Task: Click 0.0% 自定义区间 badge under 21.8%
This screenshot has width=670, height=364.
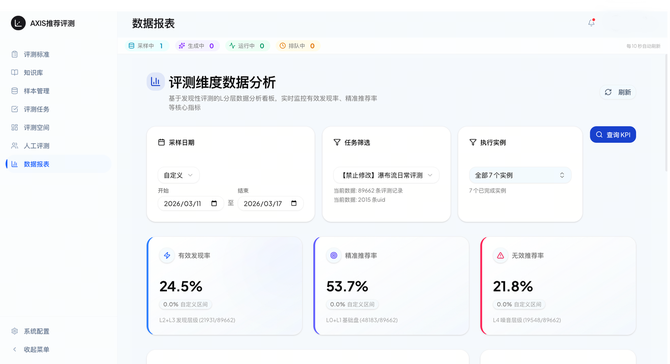Action: 519,305
